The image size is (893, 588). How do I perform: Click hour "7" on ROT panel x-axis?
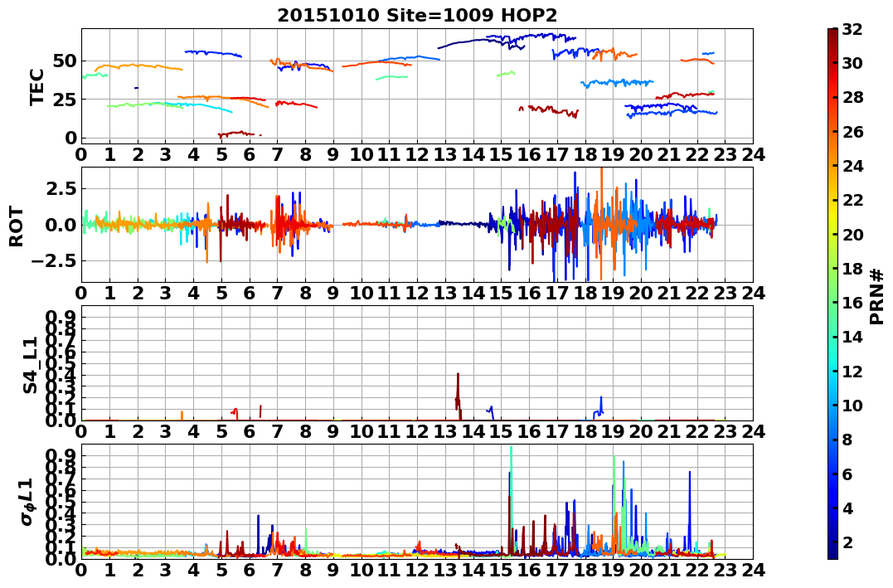(278, 294)
